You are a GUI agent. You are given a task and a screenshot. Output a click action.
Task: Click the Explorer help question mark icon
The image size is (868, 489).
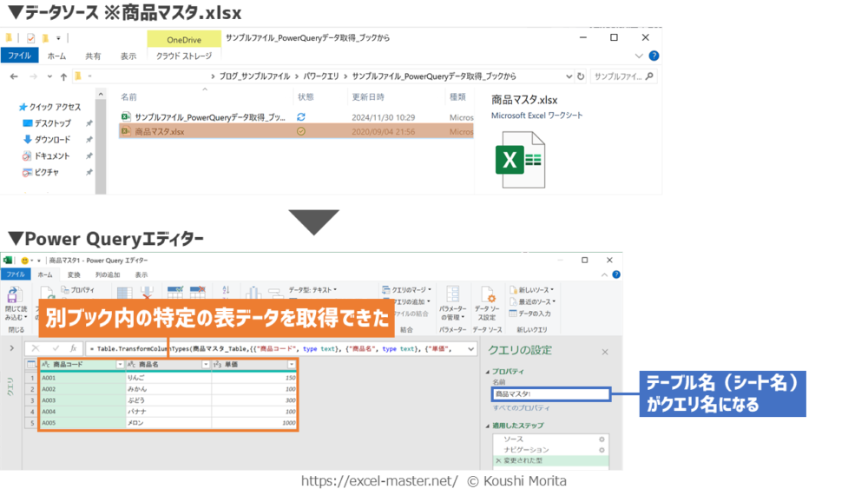[654, 56]
